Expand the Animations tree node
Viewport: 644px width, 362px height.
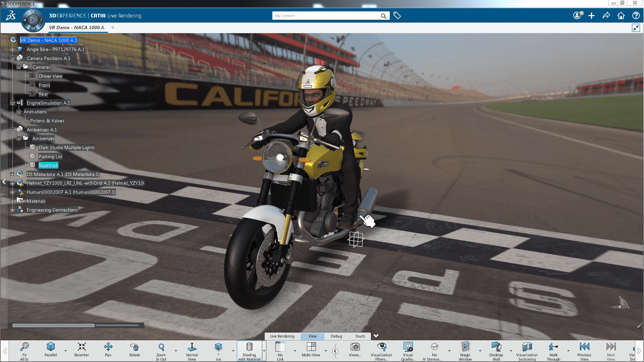pos(18,111)
